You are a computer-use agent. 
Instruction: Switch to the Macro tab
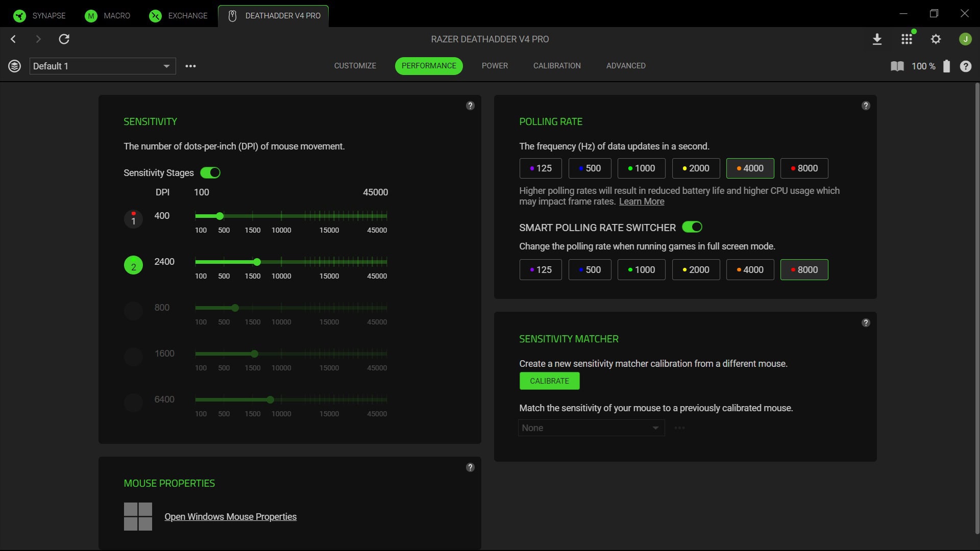107,15
